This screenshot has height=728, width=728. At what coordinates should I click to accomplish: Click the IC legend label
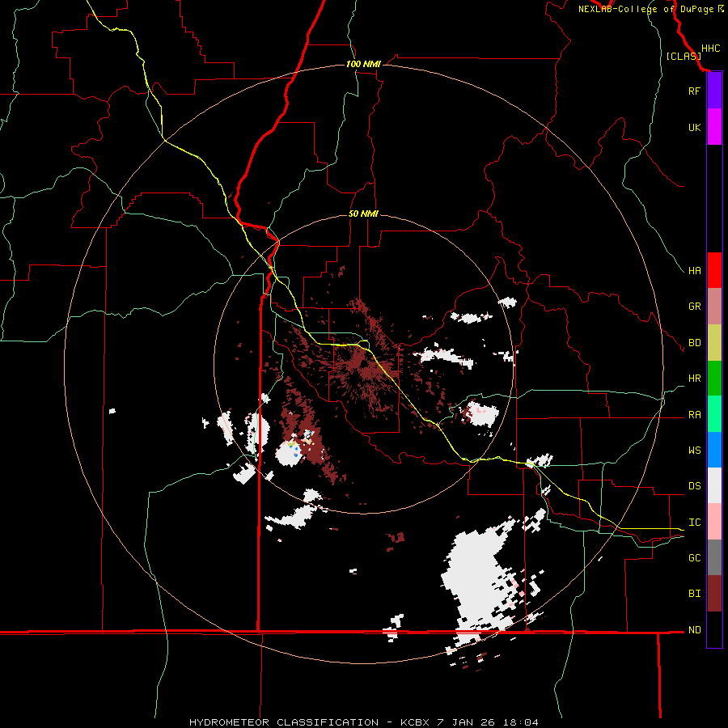(x=694, y=523)
